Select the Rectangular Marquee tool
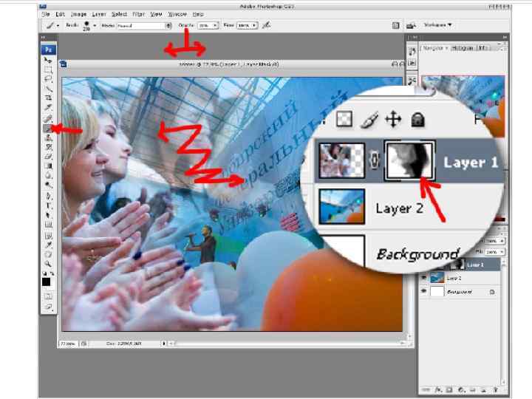 pyautogui.click(x=48, y=69)
